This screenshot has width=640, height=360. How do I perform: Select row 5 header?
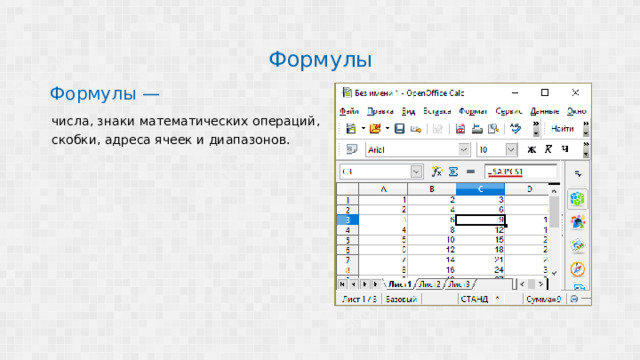(x=347, y=240)
